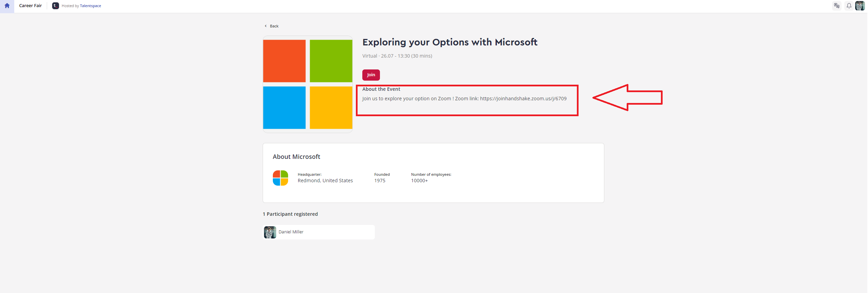Select the 10000+ employees value
This screenshot has height=293, width=868.
(420, 181)
